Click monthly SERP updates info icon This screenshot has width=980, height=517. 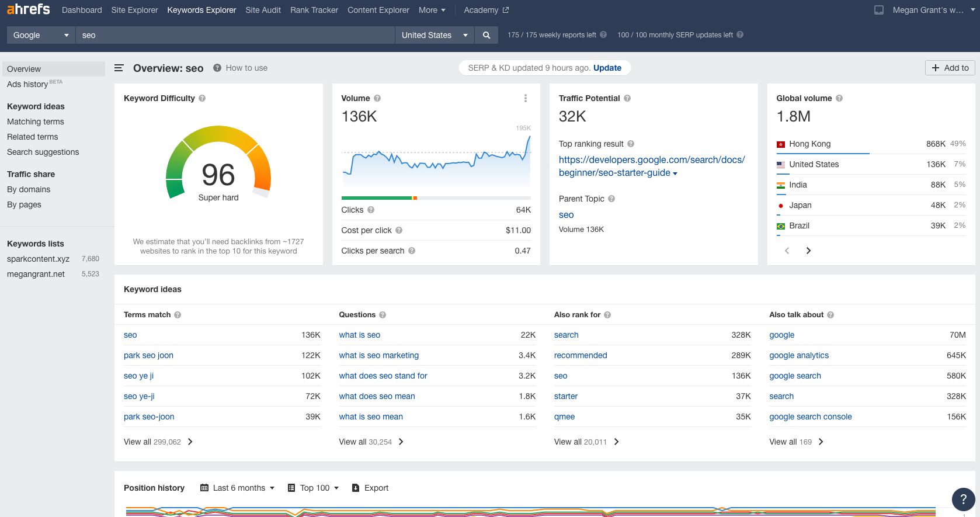point(740,34)
